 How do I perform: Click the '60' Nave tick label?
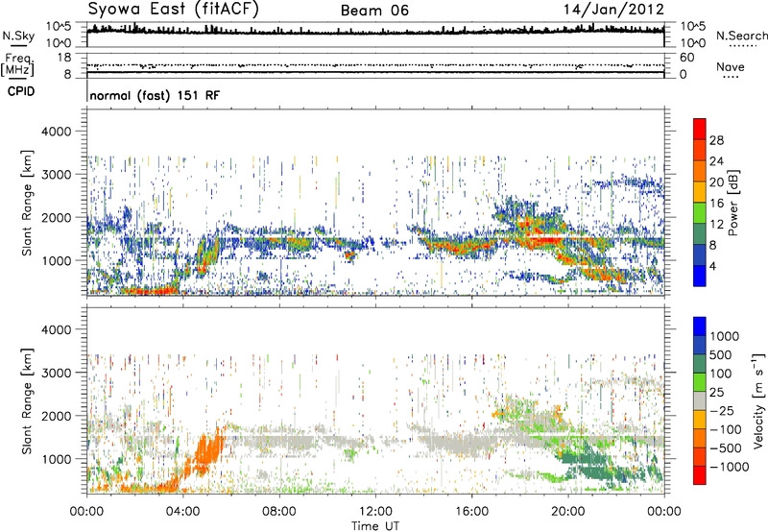pos(686,58)
